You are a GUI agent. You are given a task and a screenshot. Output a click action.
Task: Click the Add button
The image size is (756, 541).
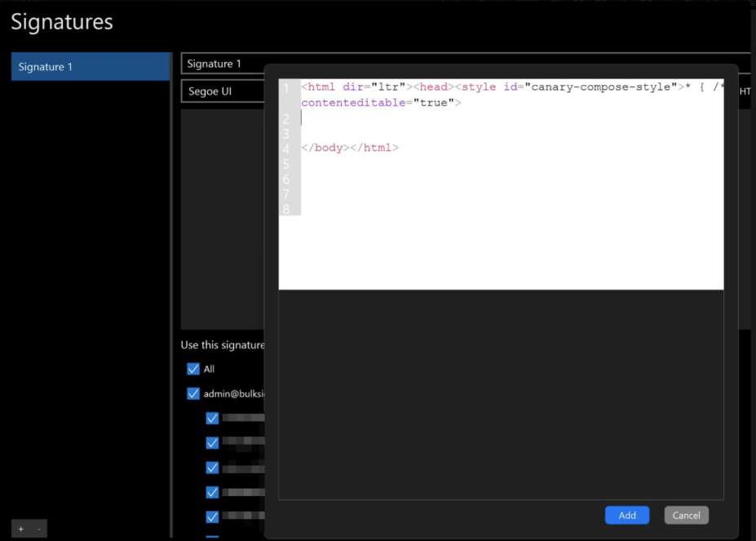627,515
